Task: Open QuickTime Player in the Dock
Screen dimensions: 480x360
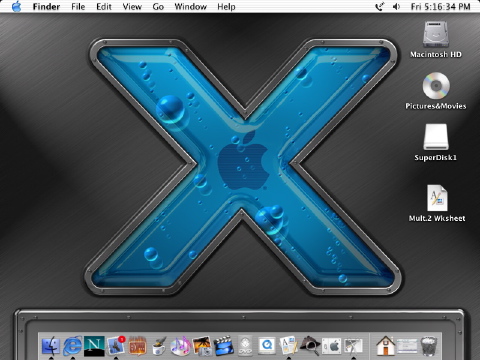Action: click(x=267, y=346)
